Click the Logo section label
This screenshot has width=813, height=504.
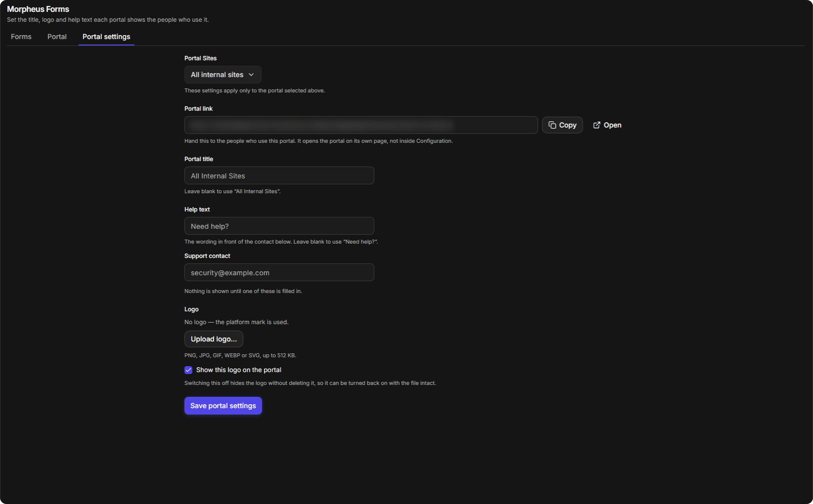191,309
